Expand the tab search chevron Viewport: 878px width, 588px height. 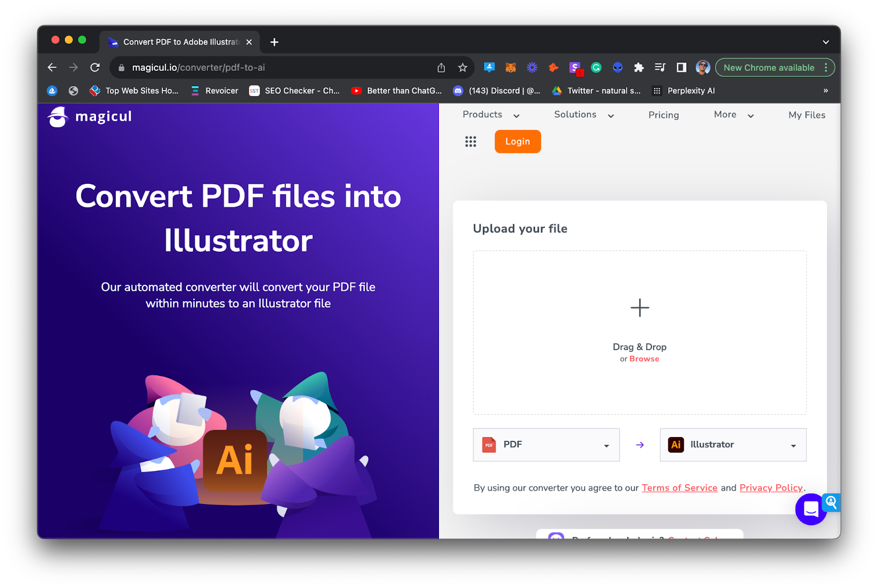826,42
